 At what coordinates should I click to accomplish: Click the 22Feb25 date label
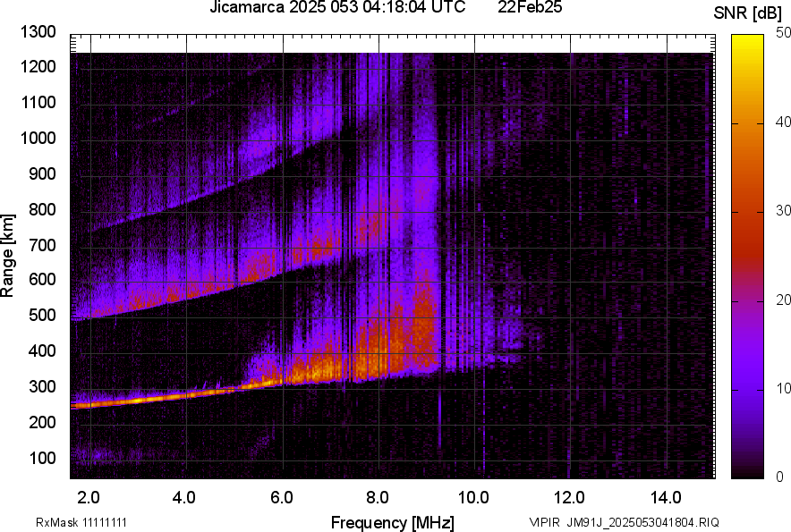[x=530, y=7]
